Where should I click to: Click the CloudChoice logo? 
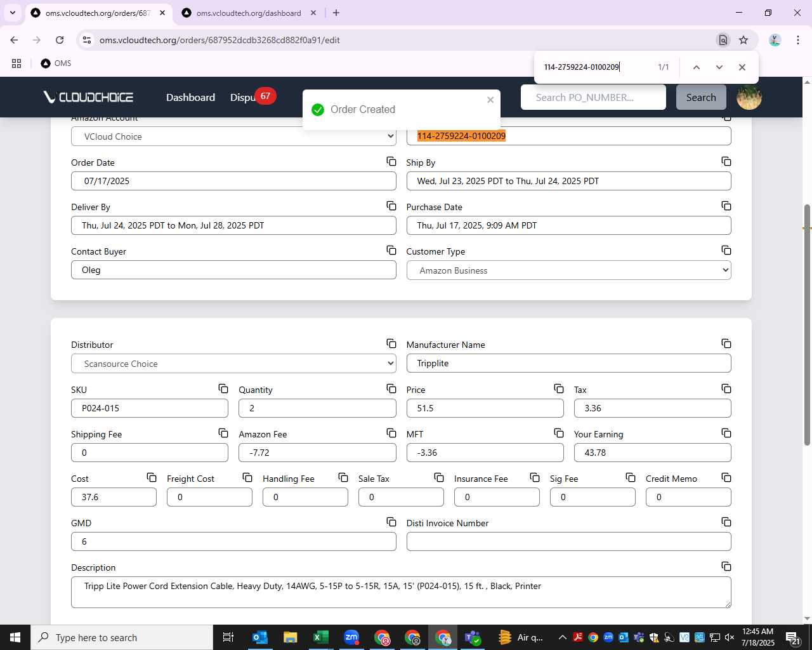[x=88, y=97]
